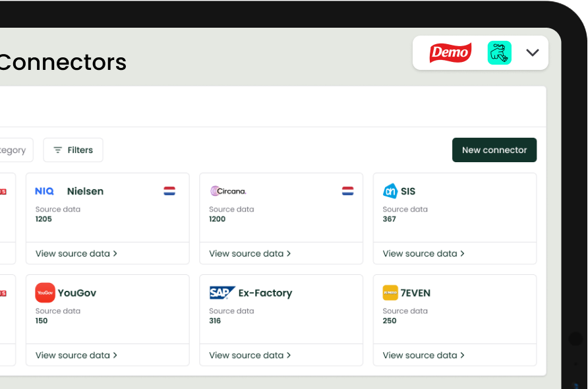Click the NIQ logo on Nielsen card
588x389 pixels.
44,191
